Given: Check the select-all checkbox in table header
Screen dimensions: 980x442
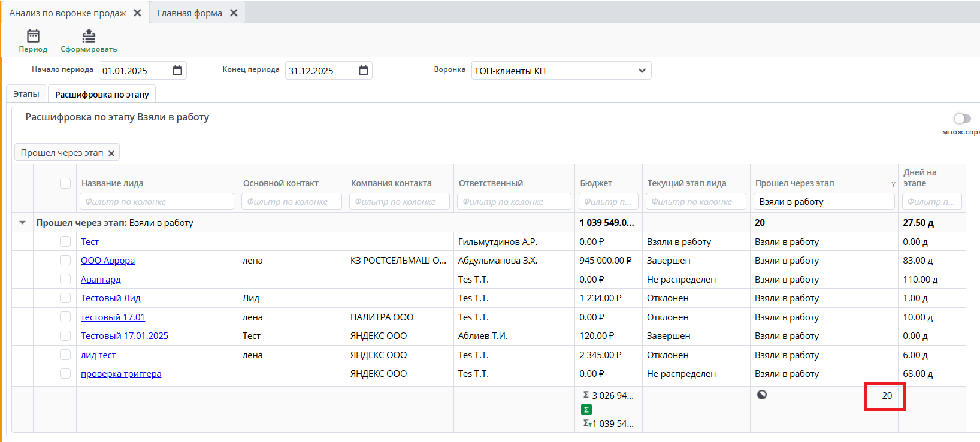Looking at the screenshot, I should pyautogui.click(x=65, y=183).
